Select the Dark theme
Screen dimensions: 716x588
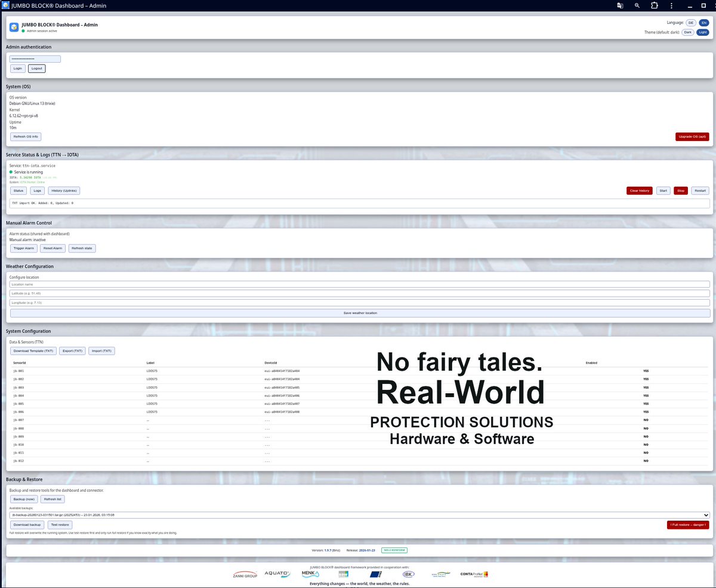(x=688, y=32)
